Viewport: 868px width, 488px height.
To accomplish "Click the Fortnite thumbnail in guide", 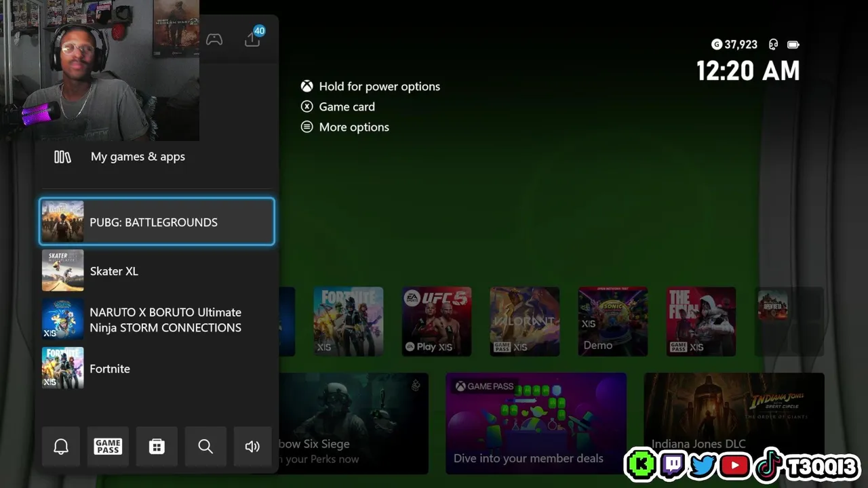I will 62,368.
